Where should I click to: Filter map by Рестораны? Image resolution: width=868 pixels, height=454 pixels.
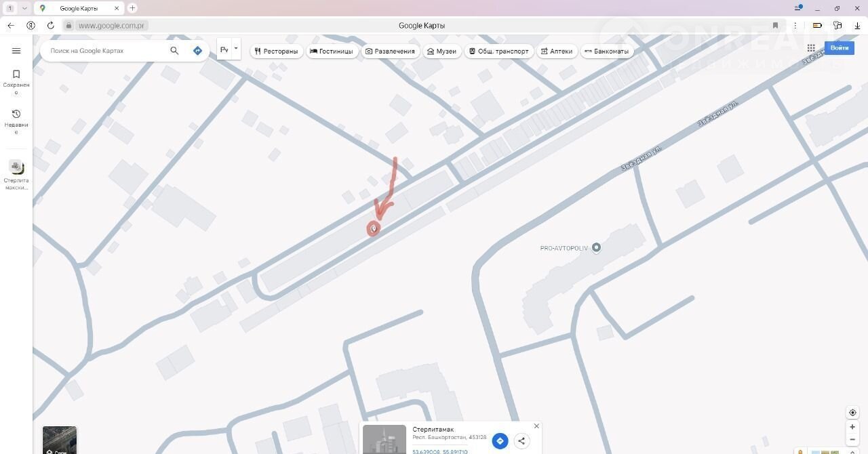[277, 51]
